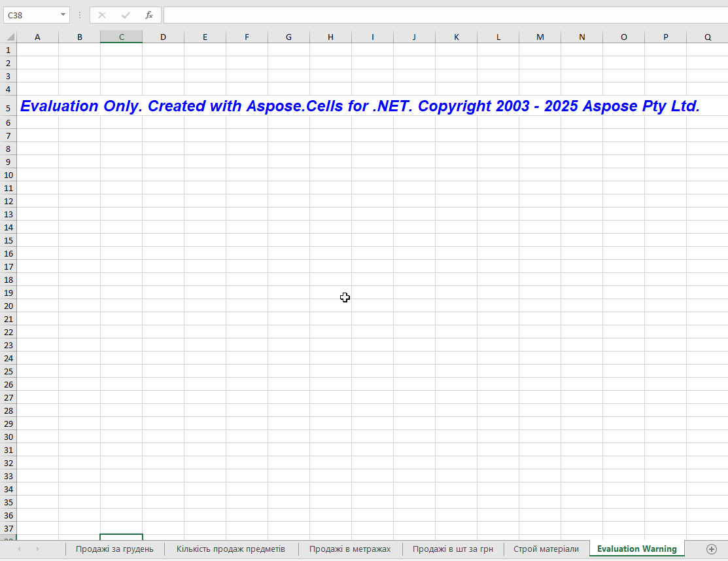
Task: Select column L header
Action: pyautogui.click(x=498, y=37)
